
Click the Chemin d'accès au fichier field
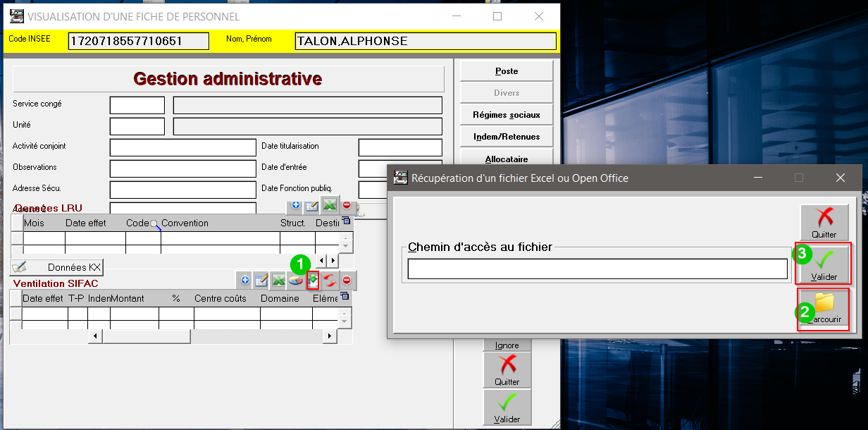point(597,269)
